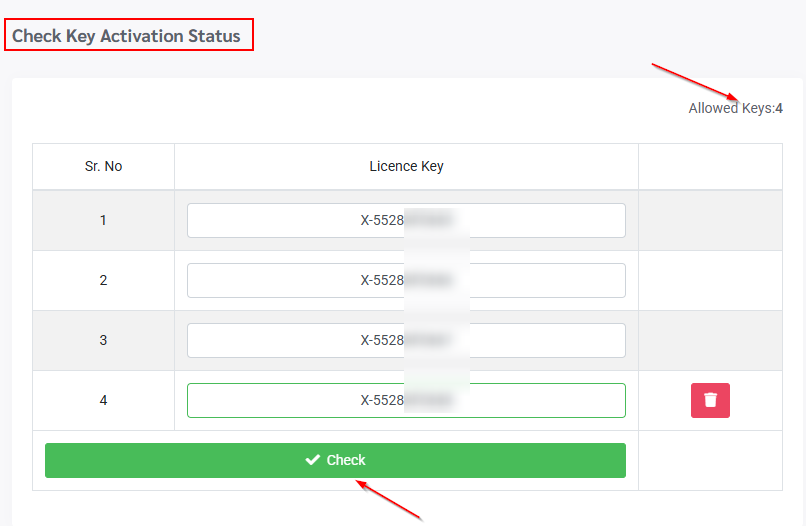This screenshot has width=806, height=526.
Task: Select serial number 4 cell
Action: click(x=104, y=401)
